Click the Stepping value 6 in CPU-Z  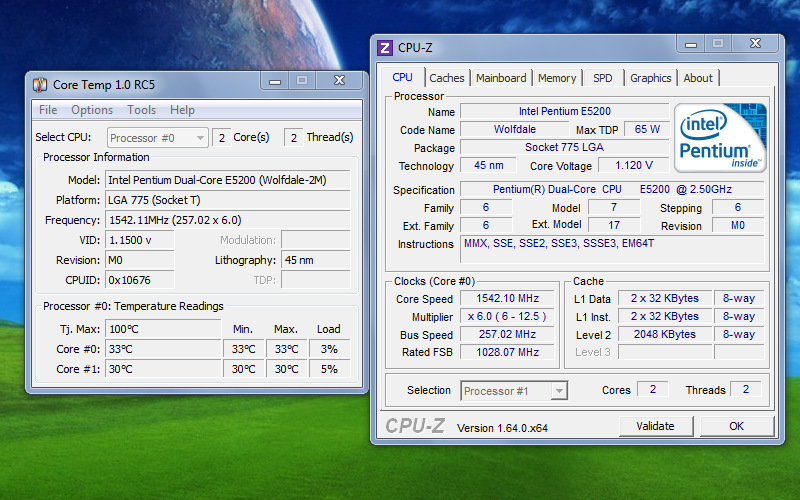coord(738,207)
